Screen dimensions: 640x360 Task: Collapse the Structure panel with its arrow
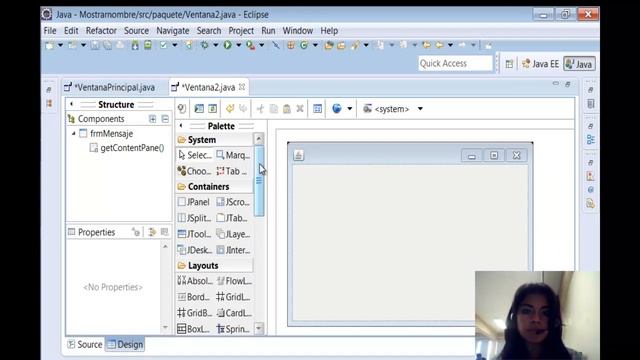pos(71,104)
